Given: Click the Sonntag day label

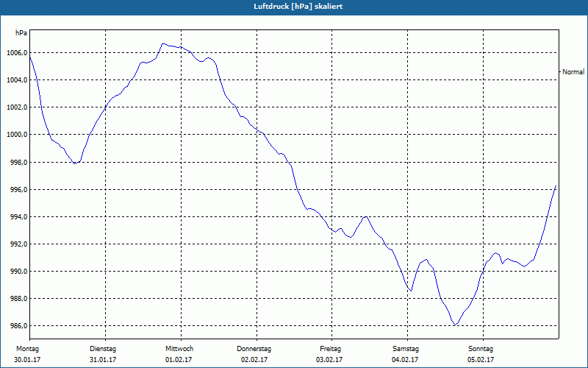Looking at the screenshot, I should coord(481,349).
